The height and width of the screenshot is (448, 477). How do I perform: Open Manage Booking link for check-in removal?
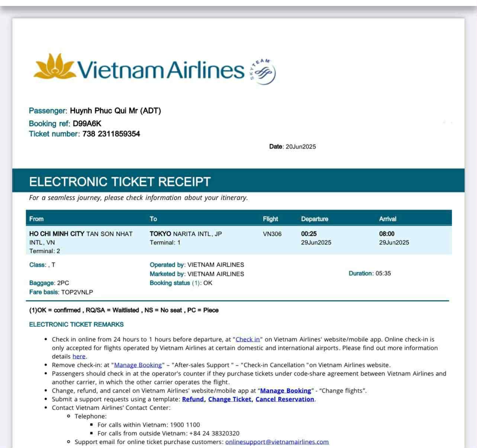click(138, 365)
